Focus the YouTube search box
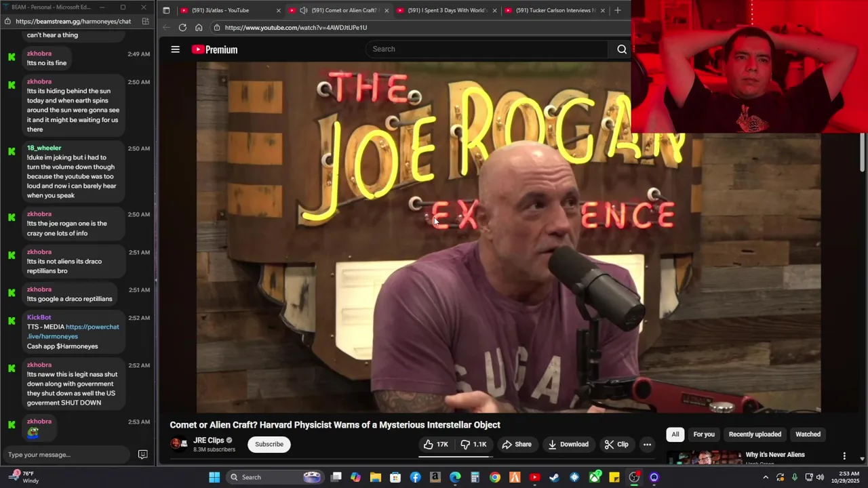 pos(488,49)
